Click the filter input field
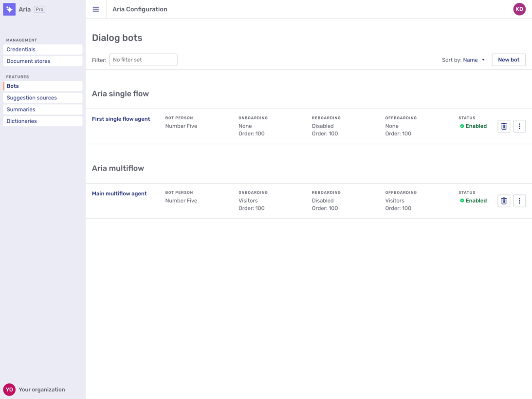Viewport: 532px width, 399px height. [x=143, y=59]
